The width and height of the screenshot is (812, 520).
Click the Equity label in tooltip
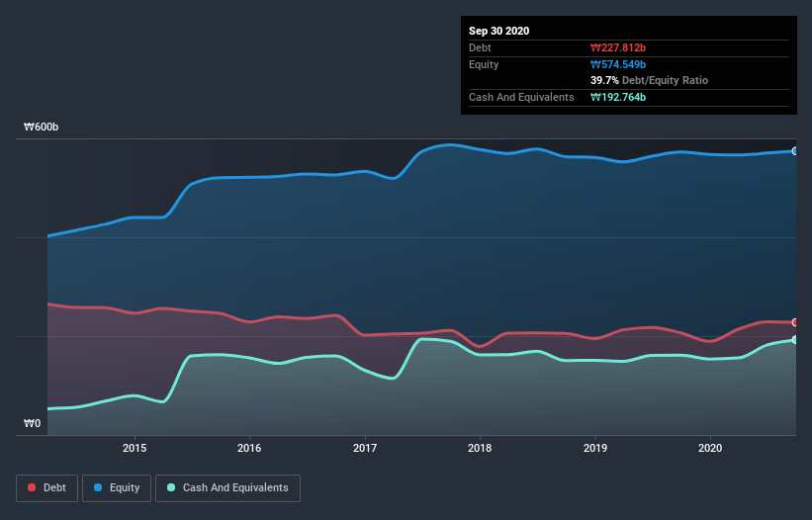tap(484, 64)
